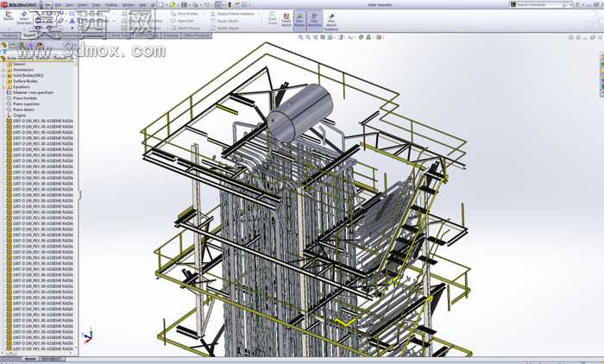Select Surface Bodies in the tree

click(25, 81)
